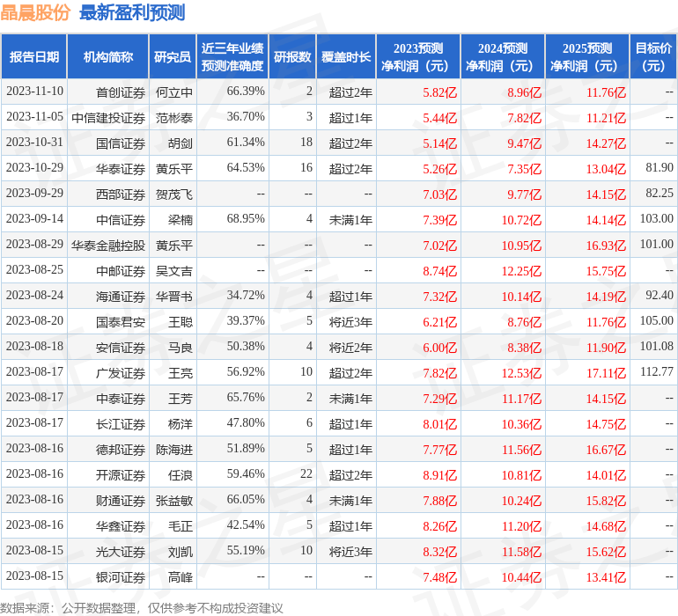Select institution 长江证券
678x616 pixels.
point(121,423)
